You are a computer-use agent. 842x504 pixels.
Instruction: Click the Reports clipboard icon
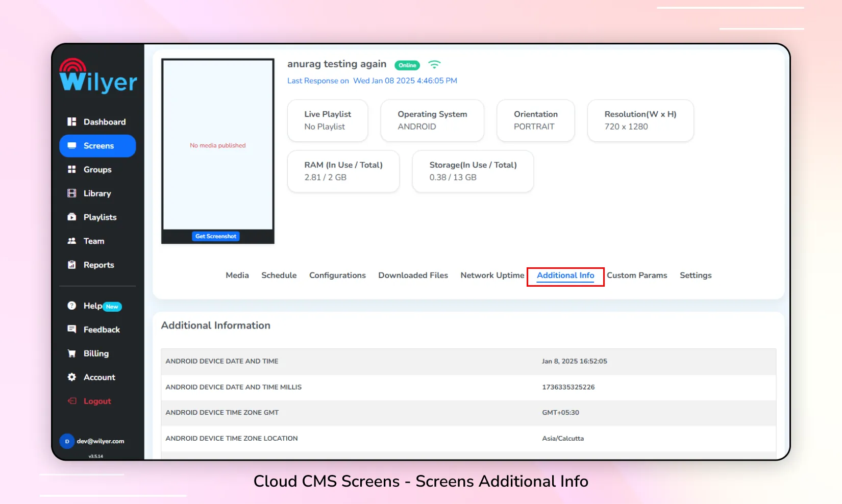point(72,265)
